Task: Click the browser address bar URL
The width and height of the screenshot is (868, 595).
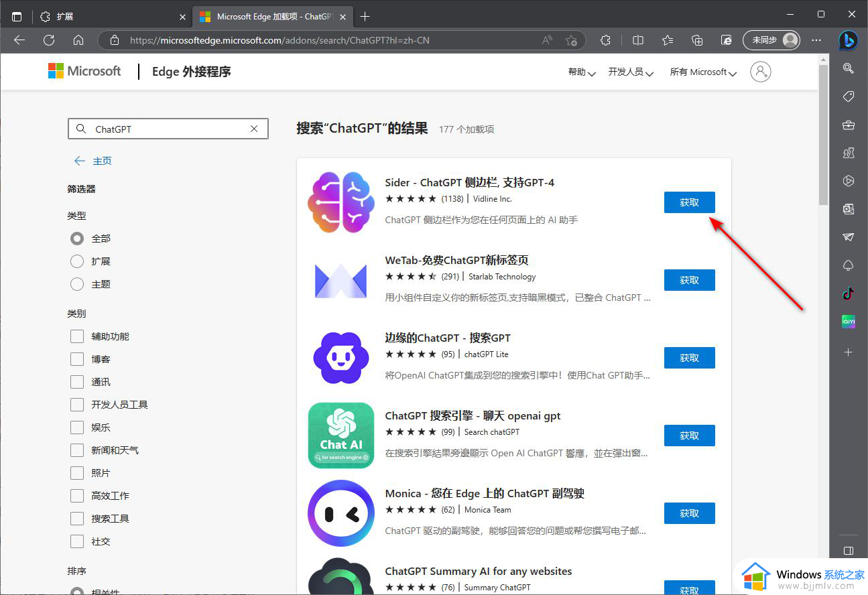Action: pyautogui.click(x=280, y=40)
